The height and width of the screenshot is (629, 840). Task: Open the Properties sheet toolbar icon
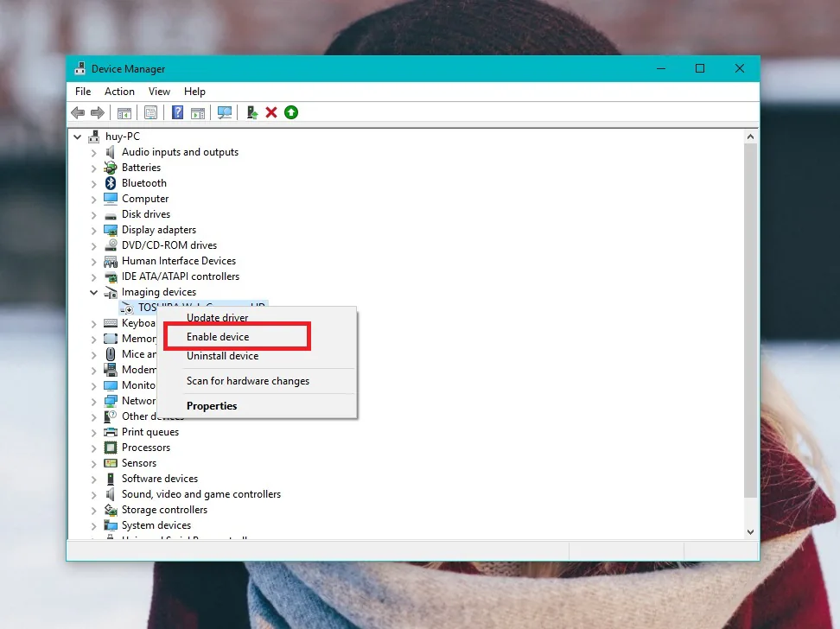(x=151, y=112)
